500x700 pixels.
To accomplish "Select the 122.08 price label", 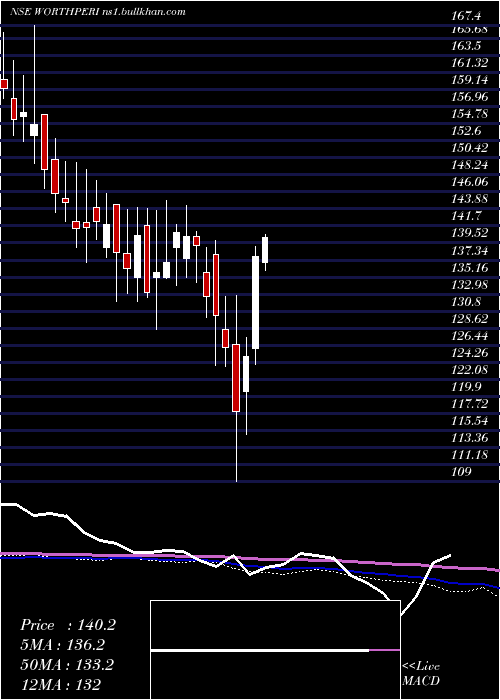I will coord(470,370).
